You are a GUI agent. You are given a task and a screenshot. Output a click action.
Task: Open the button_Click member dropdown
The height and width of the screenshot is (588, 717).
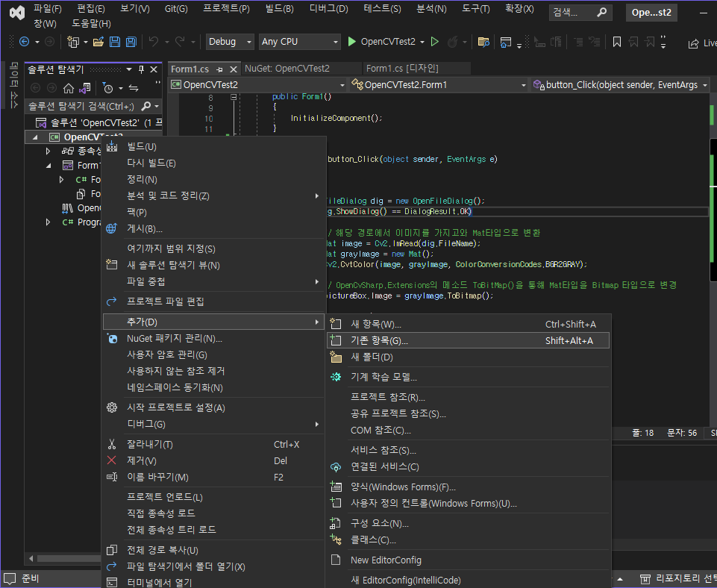pyautogui.click(x=620, y=85)
